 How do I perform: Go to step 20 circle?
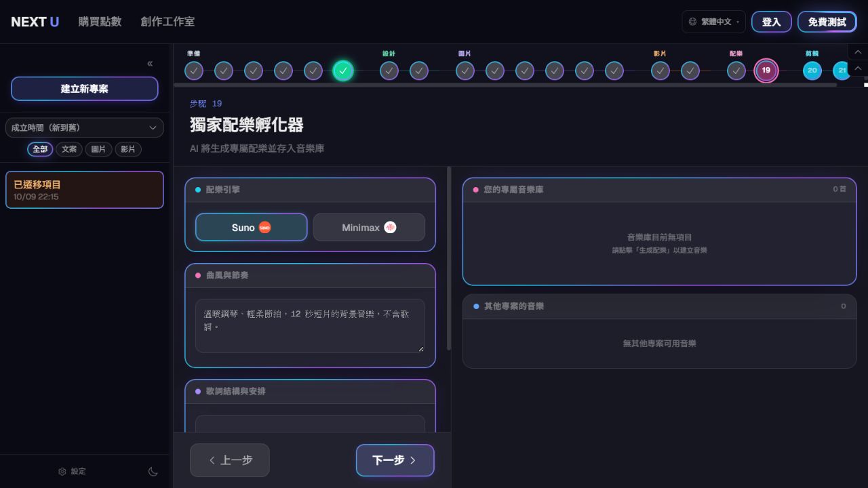pyautogui.click(x=812, y=70)
